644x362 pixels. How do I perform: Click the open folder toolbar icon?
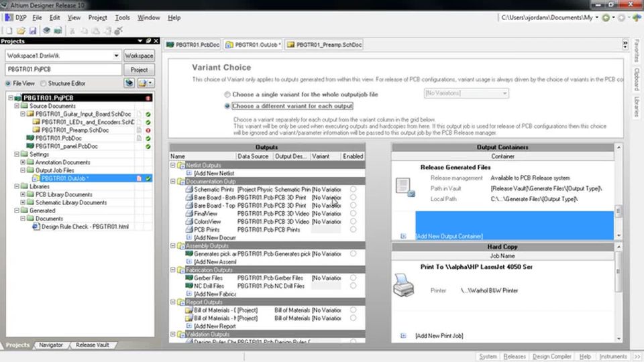coord(21,31)
